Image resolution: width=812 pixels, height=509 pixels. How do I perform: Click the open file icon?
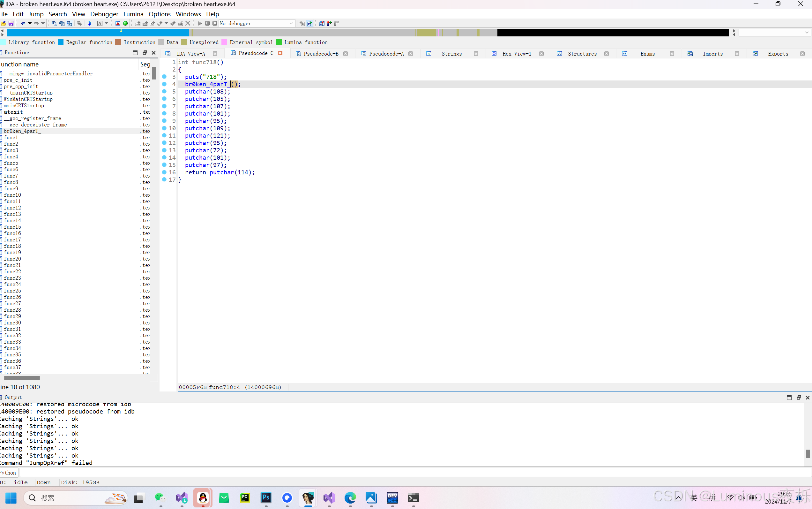pyautogui.click(x=4, y=23)
